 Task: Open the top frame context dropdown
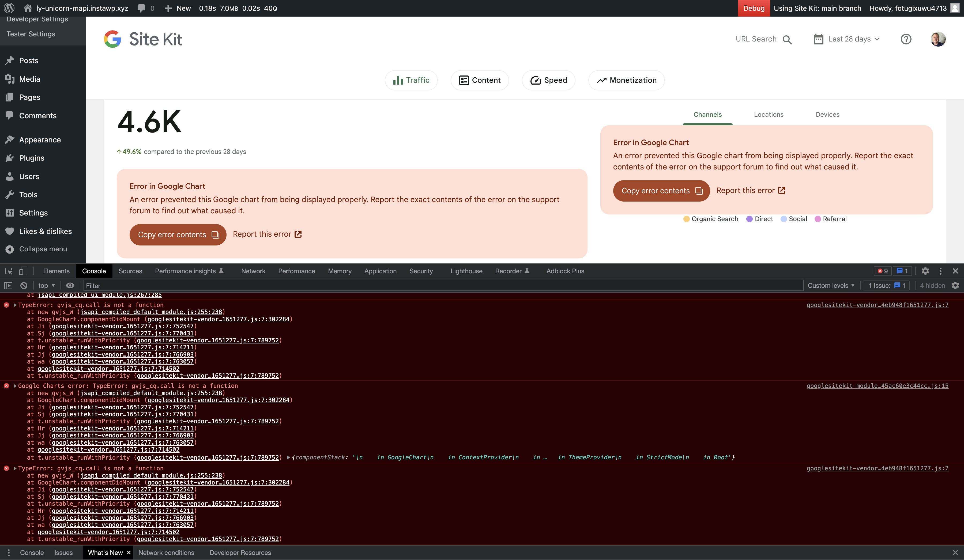click(x=45, y=285)
